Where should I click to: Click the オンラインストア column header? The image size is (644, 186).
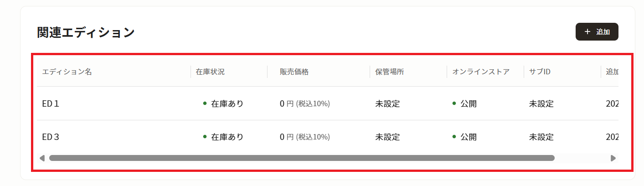click(481, 72)
